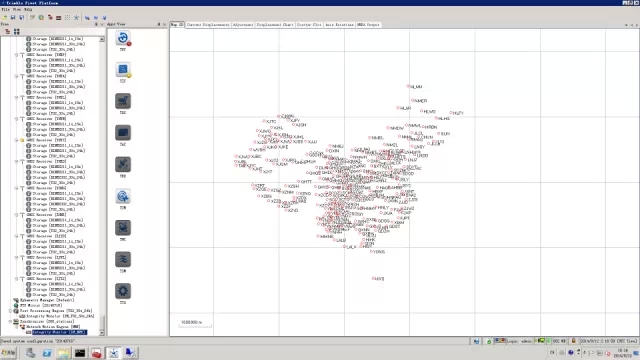The width and height of the screenshot is (640, 360).
Task: Open the File menu
Action: click(x=5, y=9)
